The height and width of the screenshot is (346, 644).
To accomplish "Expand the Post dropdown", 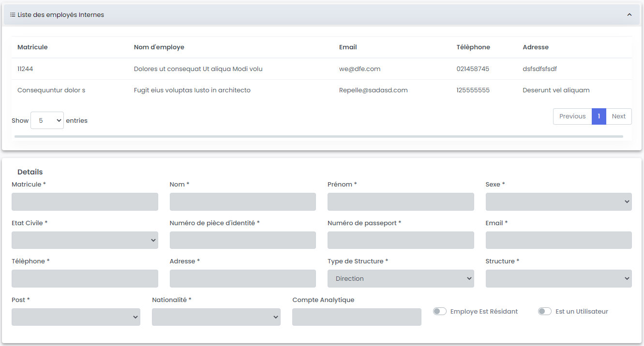I will click(76, 317).
